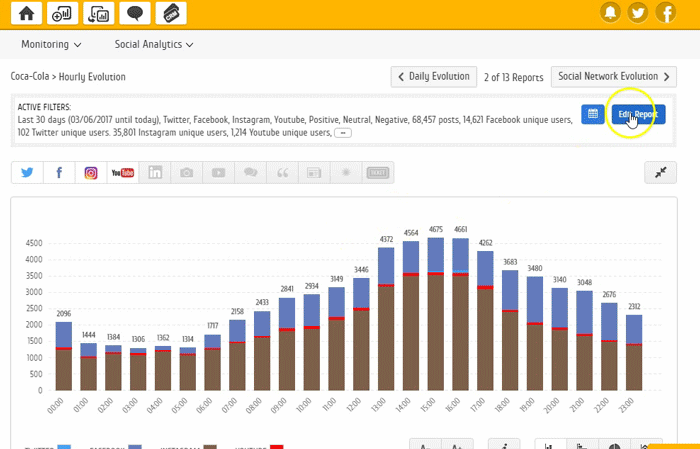This screenshot has width=700, height=449.
Task: Toggle the Instagram network filter
Action: click(x=91, y=172)
